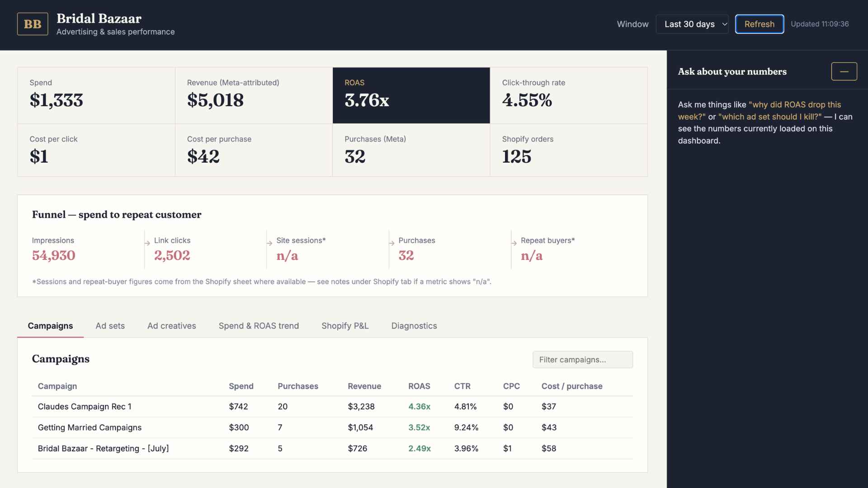Click the Revenue column header
The image size is (868, 488).
(364, 386)
